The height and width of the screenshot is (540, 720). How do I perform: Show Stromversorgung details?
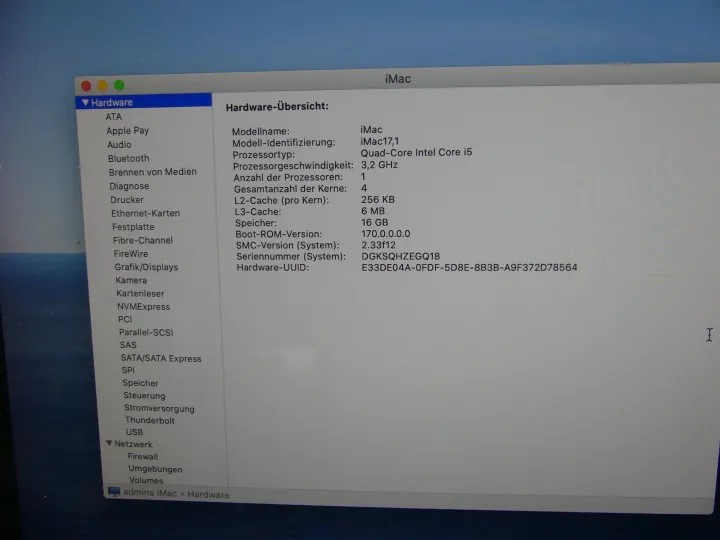[159, 408]
